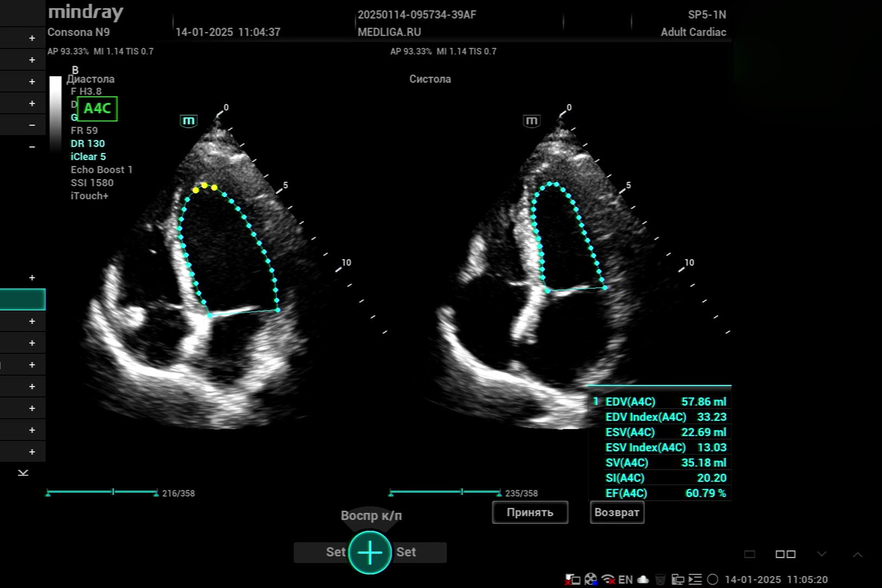Click the cloud storage status icon

point(643,580)
